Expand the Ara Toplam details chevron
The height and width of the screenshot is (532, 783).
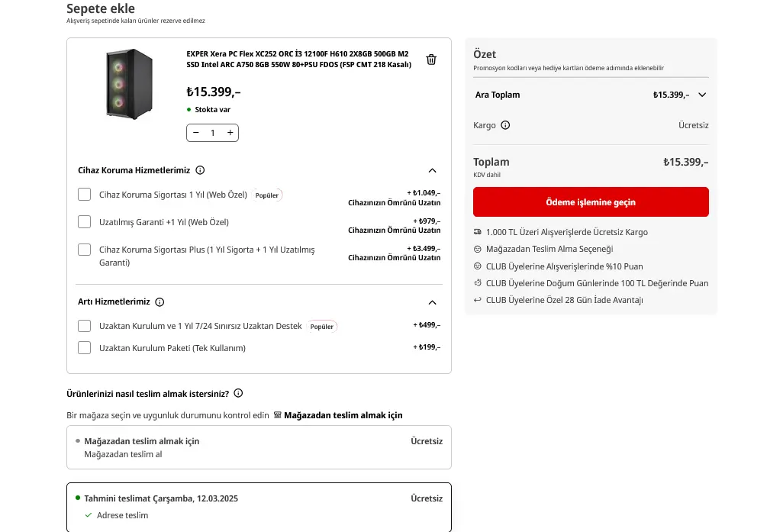tap(702, 95)
